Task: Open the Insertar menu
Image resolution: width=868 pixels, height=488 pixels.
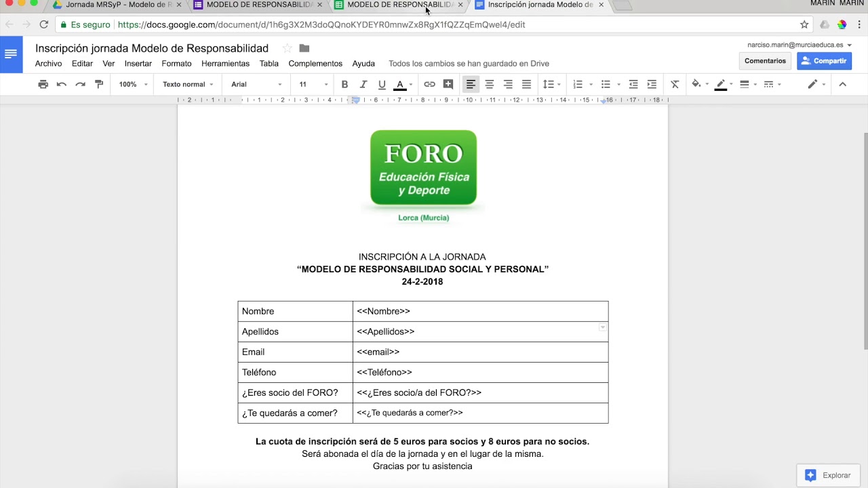Action: (138, 64)
